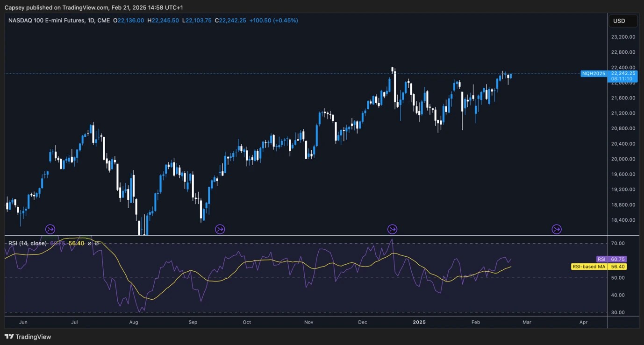Open the circled arrow marker under the September lows
This screenshot has width=644, height=345.
pos(220,229)
